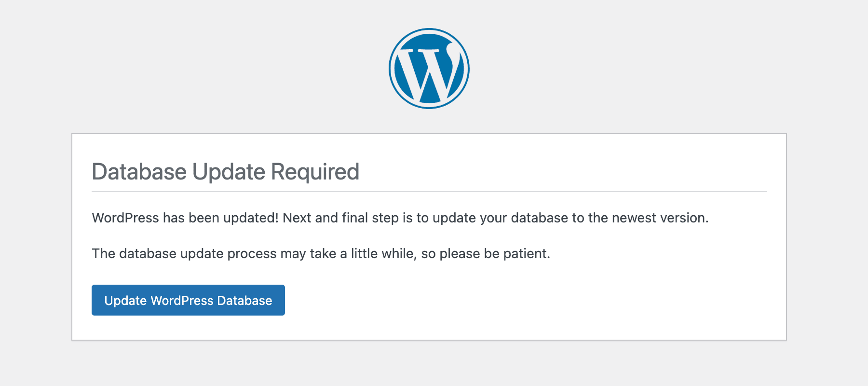Click the word 'Database' in the heading
Image resolution: width=868 pixels, height=386 pixels.
[139, 172]
